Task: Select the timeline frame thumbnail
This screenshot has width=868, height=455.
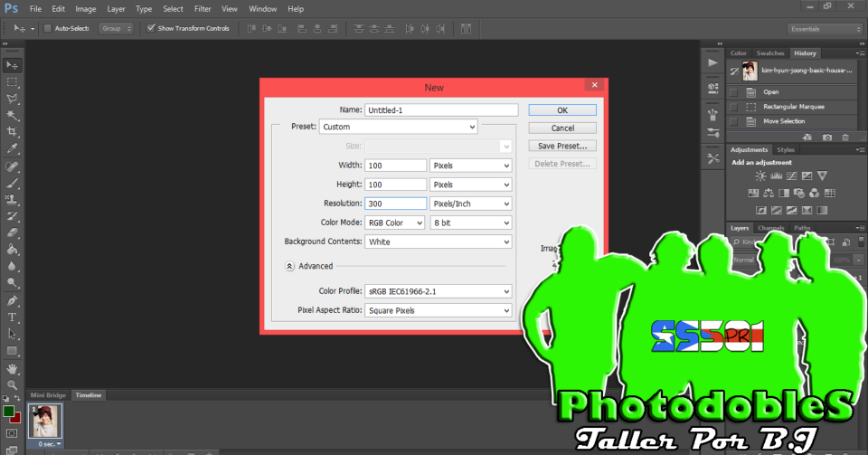Action: coord(45,422)
